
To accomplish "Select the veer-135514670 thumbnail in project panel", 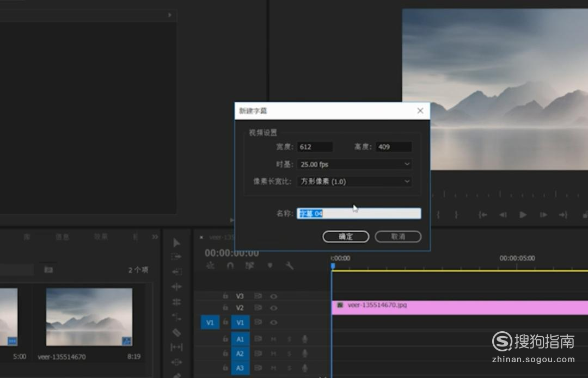I will coord(89,317).
